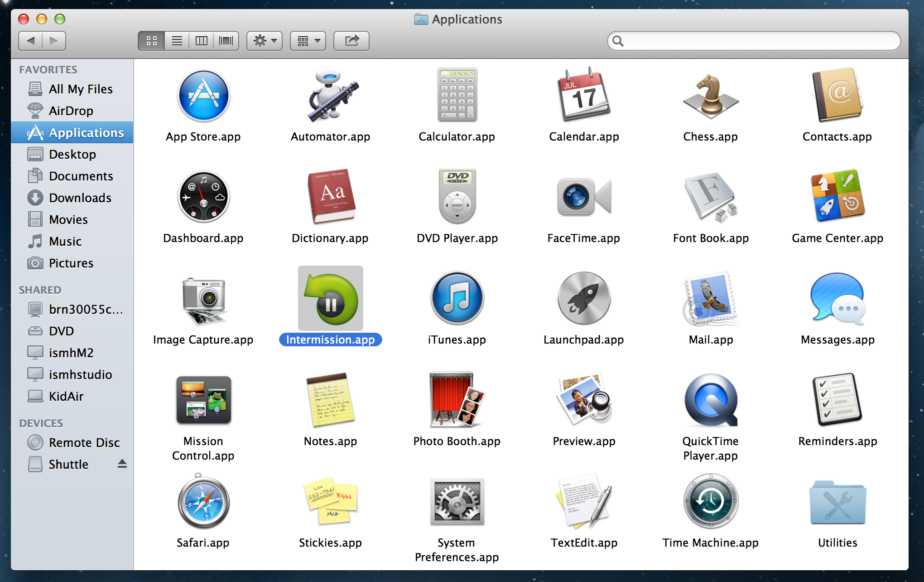The image size is (924, 582).
Task: Click the Applications folder title icon
Action: coord(421,19)
